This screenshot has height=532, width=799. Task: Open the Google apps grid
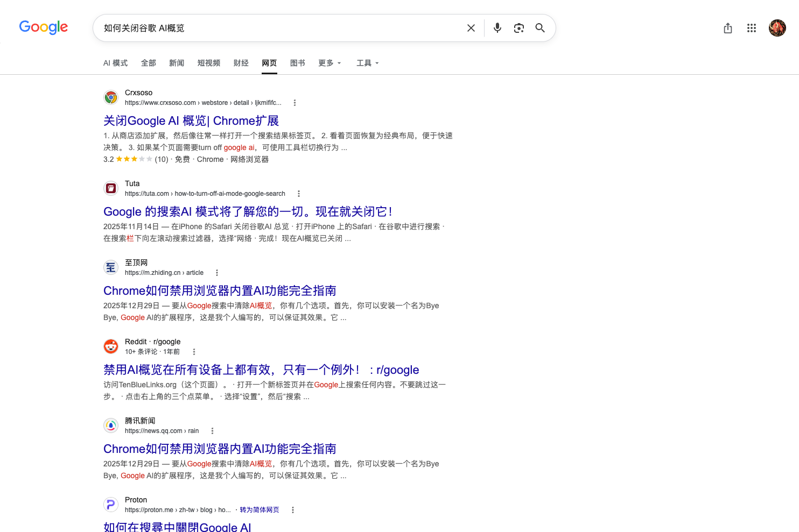(x=752, y=28)
